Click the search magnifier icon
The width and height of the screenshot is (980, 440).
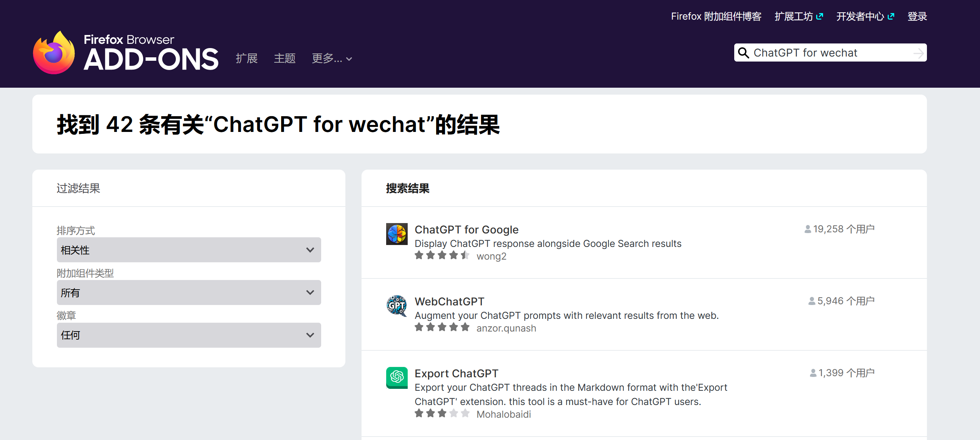743,53
